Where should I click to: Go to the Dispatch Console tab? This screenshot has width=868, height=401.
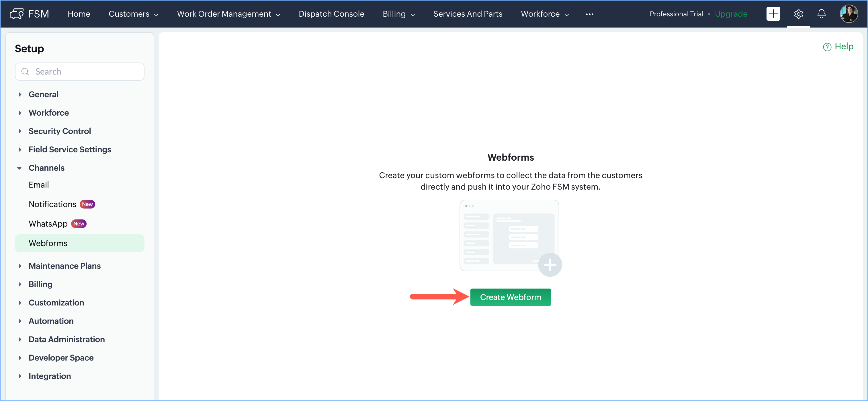(x=331, y=14)
